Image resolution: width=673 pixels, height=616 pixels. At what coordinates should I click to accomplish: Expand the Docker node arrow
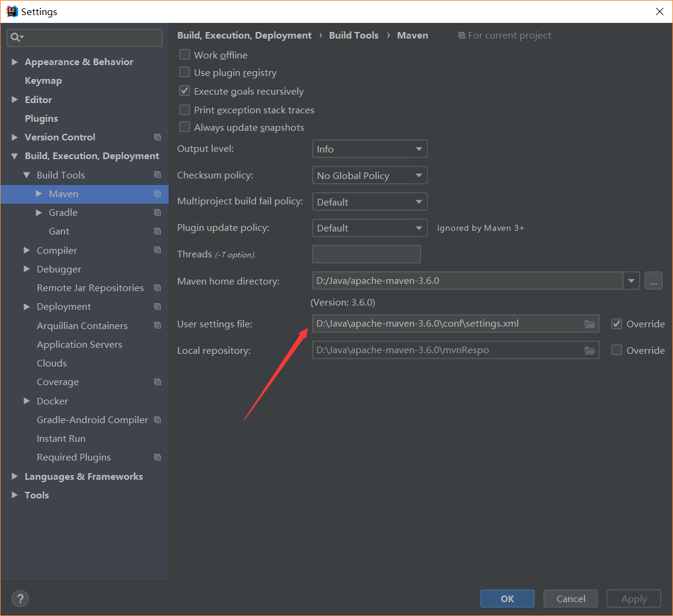click(x=27, y=401)
